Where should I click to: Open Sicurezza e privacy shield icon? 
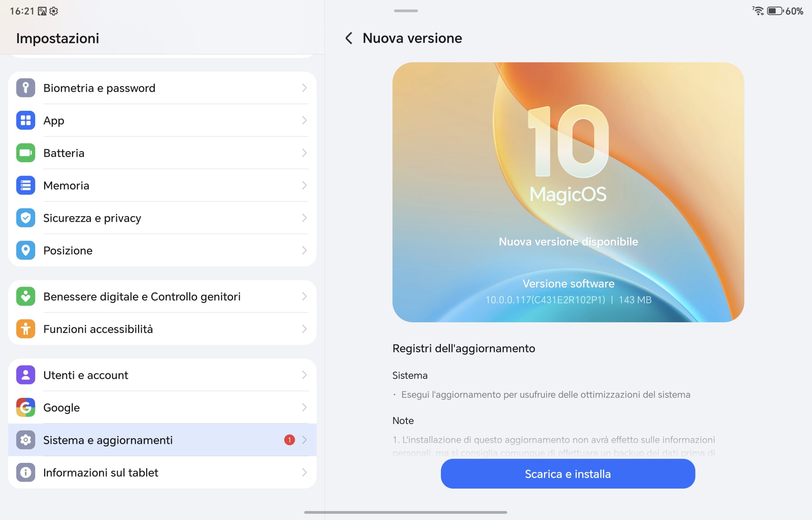point(26,218)
